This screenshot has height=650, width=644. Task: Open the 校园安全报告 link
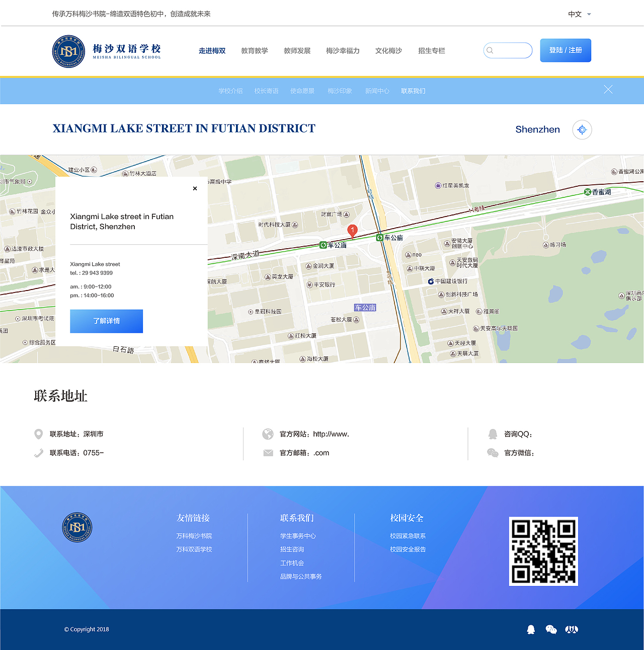pos(408,549)
